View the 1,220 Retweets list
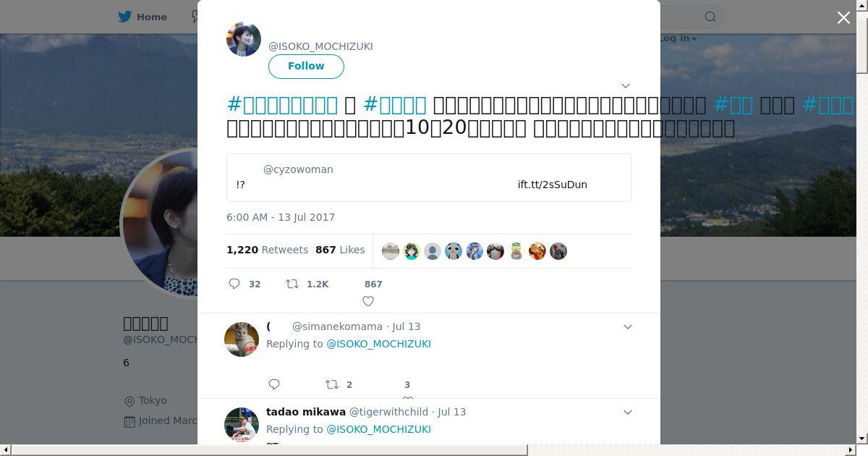 click(267, 249)
